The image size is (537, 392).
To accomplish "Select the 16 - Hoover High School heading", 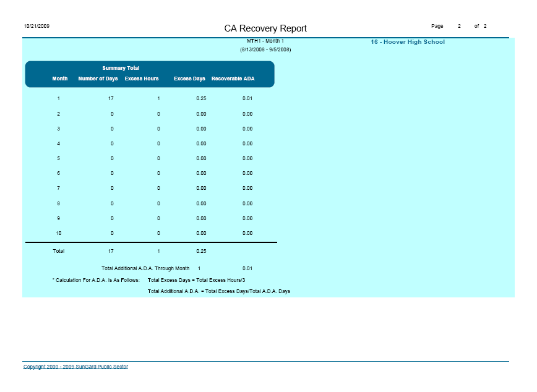I will (x=408, y=42).
